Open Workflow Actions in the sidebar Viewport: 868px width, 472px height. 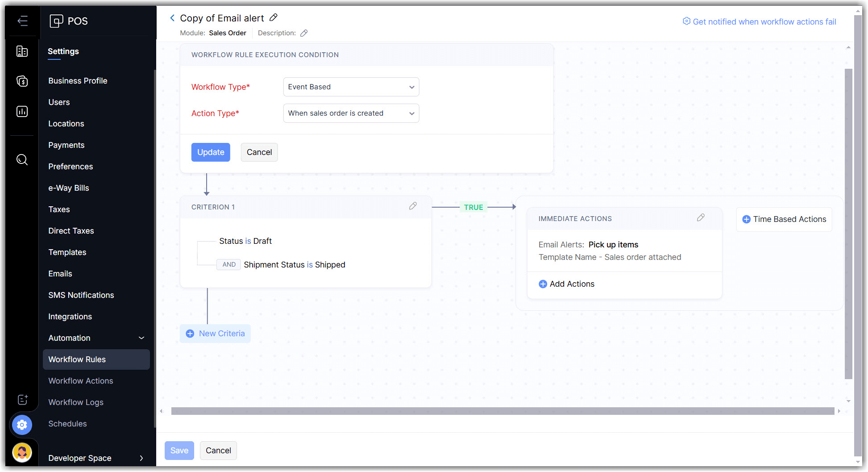tap(81, 381)
